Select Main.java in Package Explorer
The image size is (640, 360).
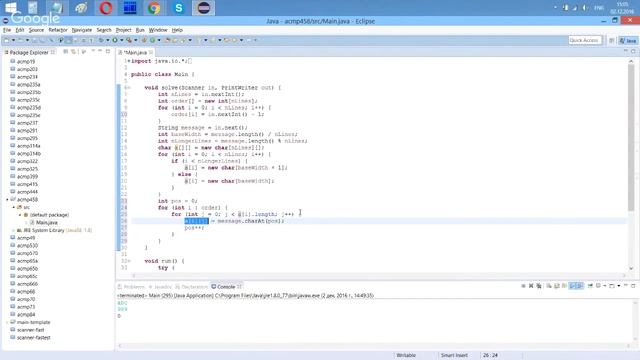click(47, 222)
